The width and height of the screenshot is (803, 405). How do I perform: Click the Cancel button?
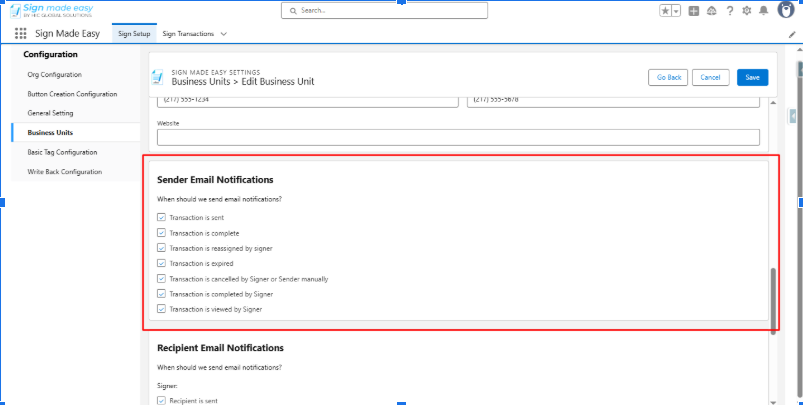[710, 77]
